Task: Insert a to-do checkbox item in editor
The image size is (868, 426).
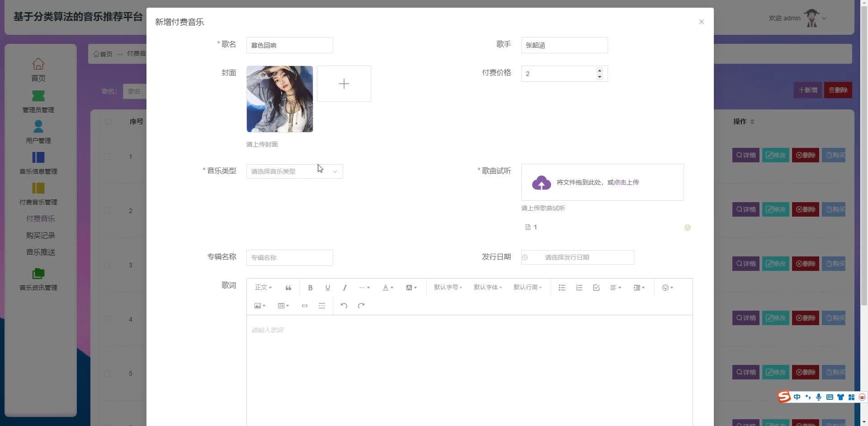Action: tap(596, 288)
